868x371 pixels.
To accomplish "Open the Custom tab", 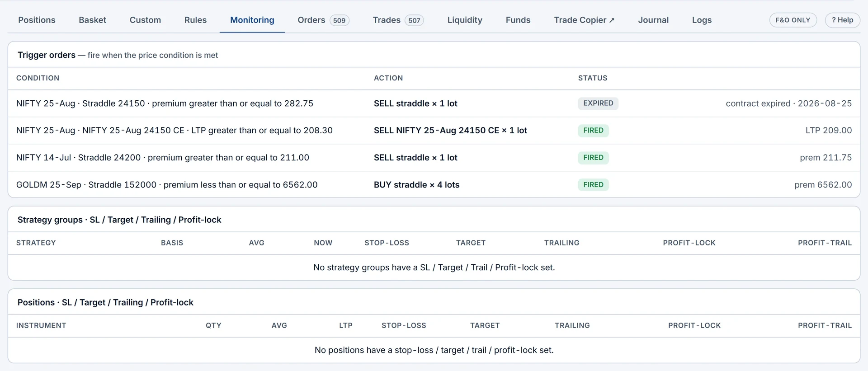I will [x=145, y=20].
